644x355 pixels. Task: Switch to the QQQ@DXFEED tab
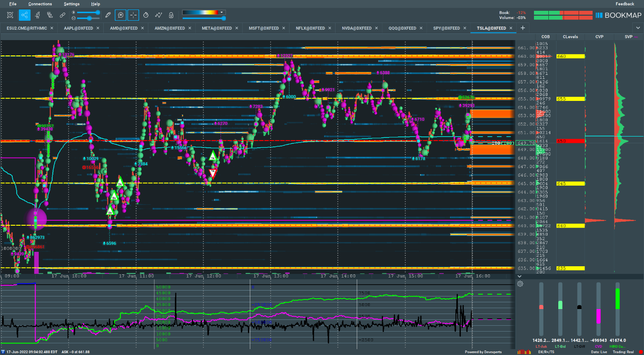402,28
